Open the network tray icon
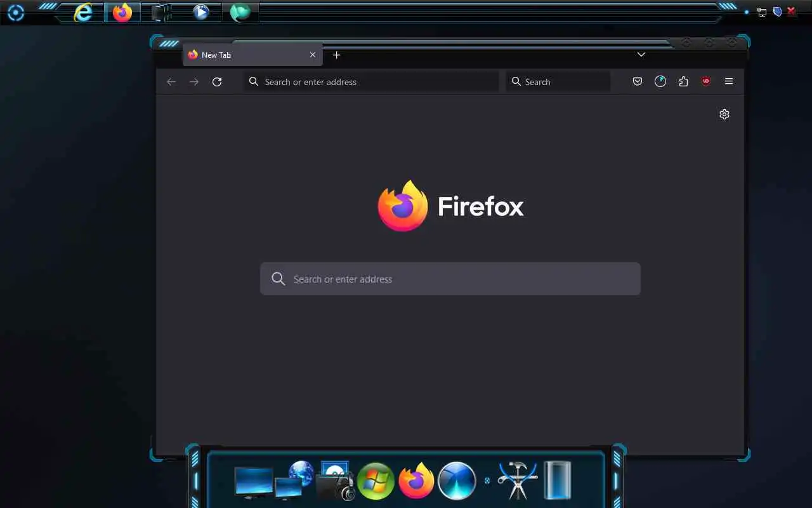Screen dimensions: 812x508 pyautogui.click(x=762, y=12)
